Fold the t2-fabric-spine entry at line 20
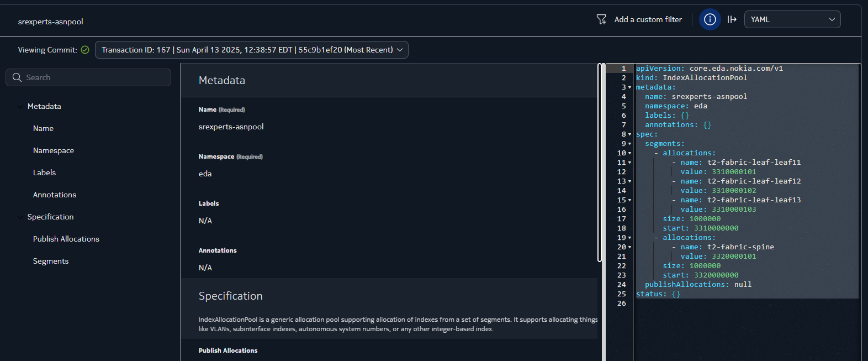The image size is (868, 361). pos(629,247)
